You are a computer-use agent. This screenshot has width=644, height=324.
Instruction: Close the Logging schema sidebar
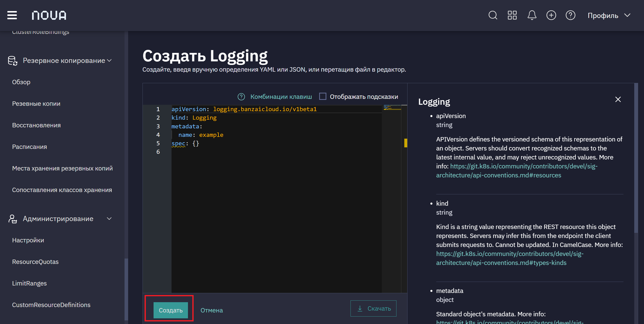click(x=618, y=99)
